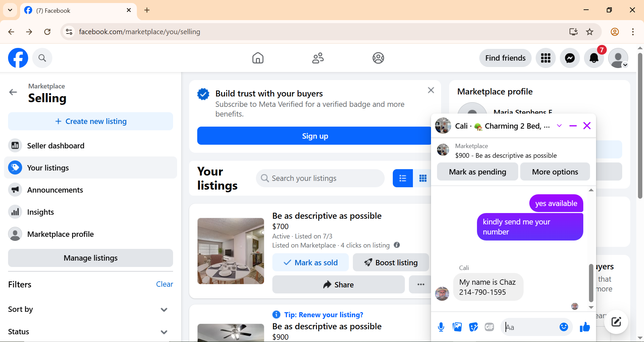This screenshot has height=342, width=644.
Task: Share the $700 listing
Action: 338,284
